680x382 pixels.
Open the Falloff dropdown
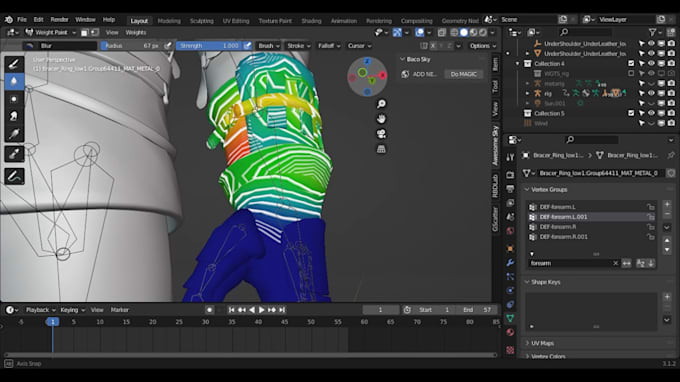tap(329, 46)
